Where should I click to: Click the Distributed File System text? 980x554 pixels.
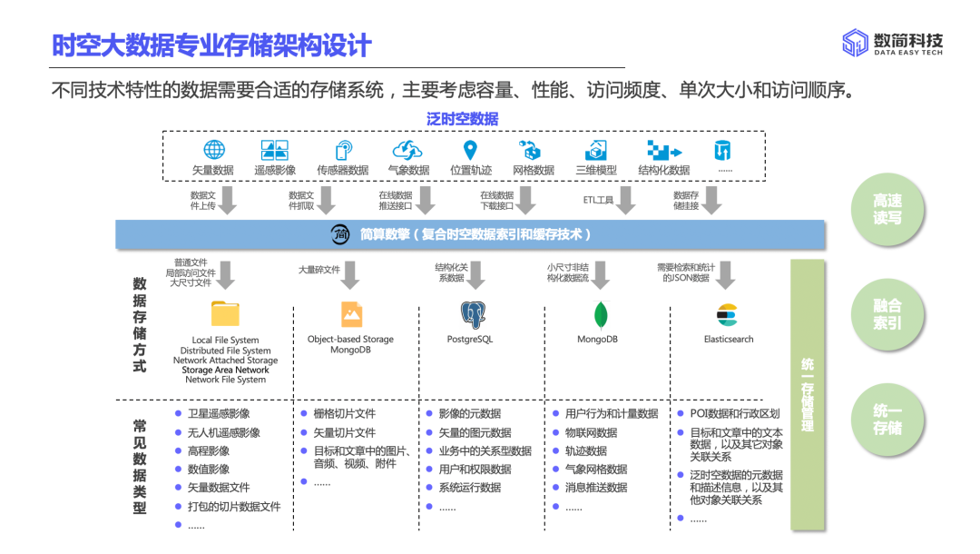(226, 351)
